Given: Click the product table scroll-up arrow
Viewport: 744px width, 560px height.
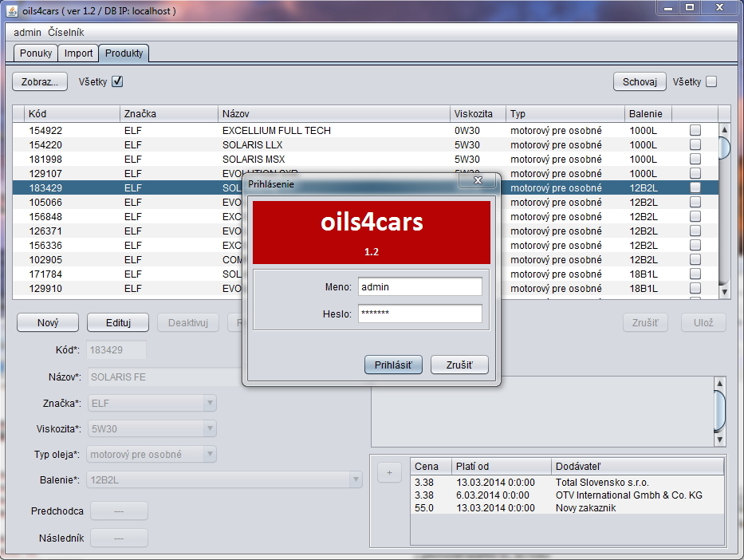Looking at the screenshot, I should point(724,129).
